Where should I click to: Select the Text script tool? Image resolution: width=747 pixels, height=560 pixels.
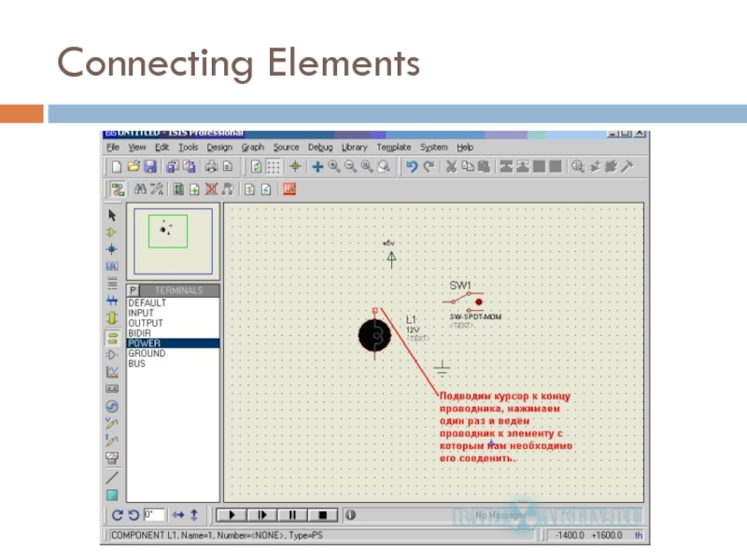coord(112,284)
